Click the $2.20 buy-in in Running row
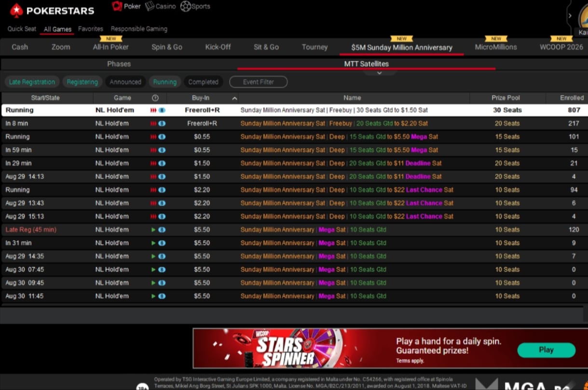The width and height of the screenshot is (588, 390). tap(202, 190)
